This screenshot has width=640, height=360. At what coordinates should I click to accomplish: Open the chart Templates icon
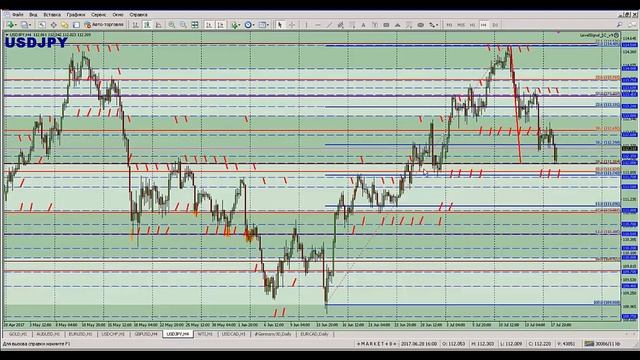click(262, 25)
